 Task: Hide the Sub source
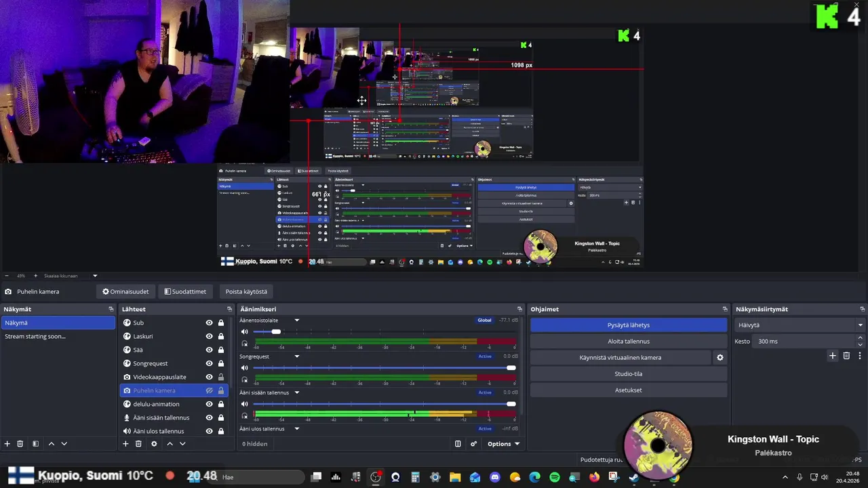pyautogui.click(x=210, y=323)
